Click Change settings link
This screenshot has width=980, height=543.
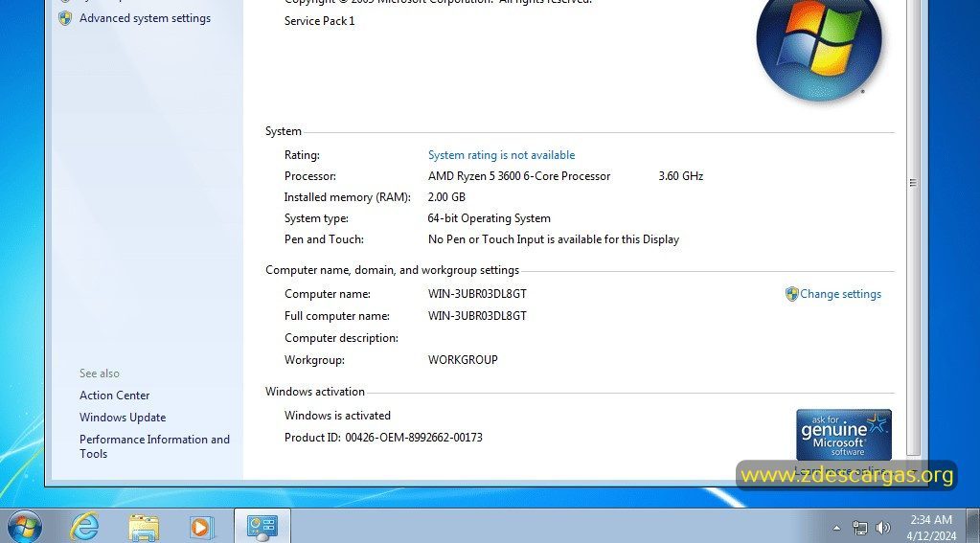(841, 294)
